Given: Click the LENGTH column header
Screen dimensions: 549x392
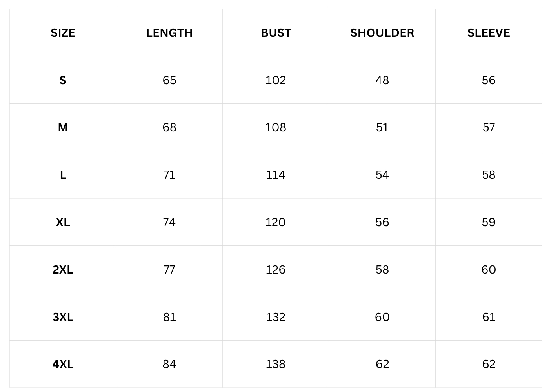Looking at the screenshot, I should (169, 33).
